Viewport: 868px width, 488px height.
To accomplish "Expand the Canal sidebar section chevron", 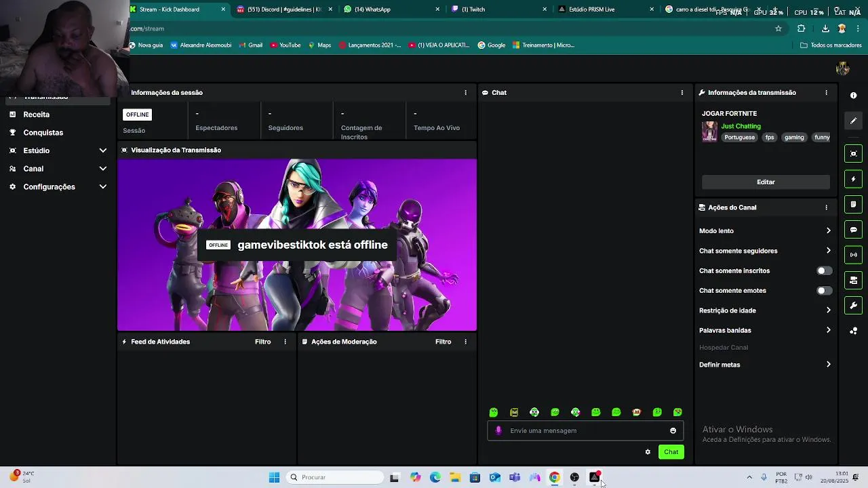I will click(x=103, y=169).
